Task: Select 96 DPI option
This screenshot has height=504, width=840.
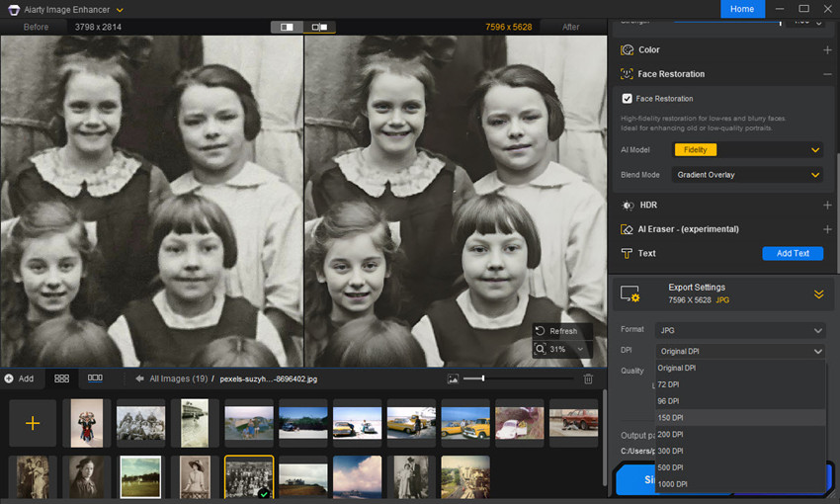Action: pos(740,401)
